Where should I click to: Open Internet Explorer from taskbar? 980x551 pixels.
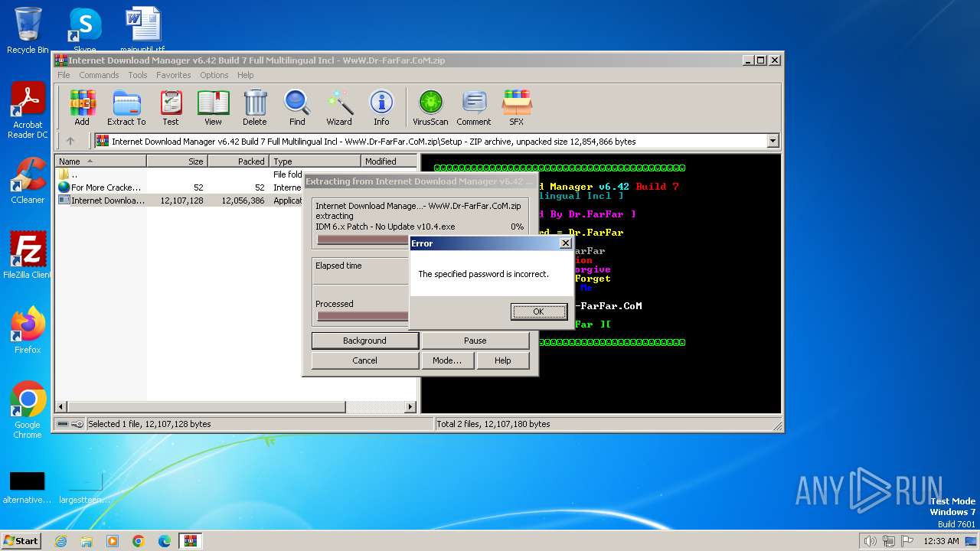point(60,541)
